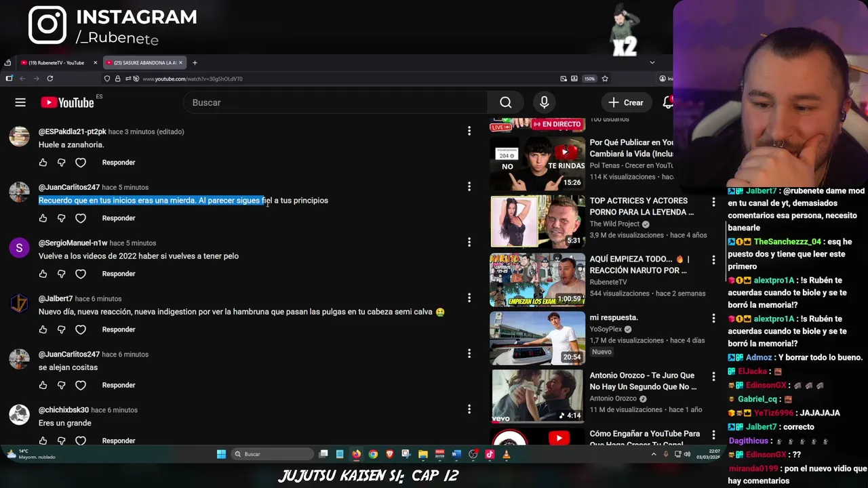Image resolution: width=868 pixels, height=488 pixels.
Task: Open options menu for 'se alejan cositas'
Action: pyautogui.click(x=469, y=353)
